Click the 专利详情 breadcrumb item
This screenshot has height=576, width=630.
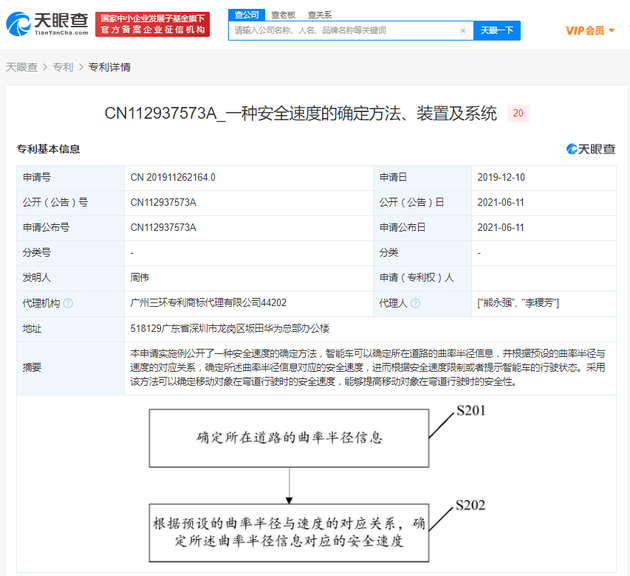(109, 67)
